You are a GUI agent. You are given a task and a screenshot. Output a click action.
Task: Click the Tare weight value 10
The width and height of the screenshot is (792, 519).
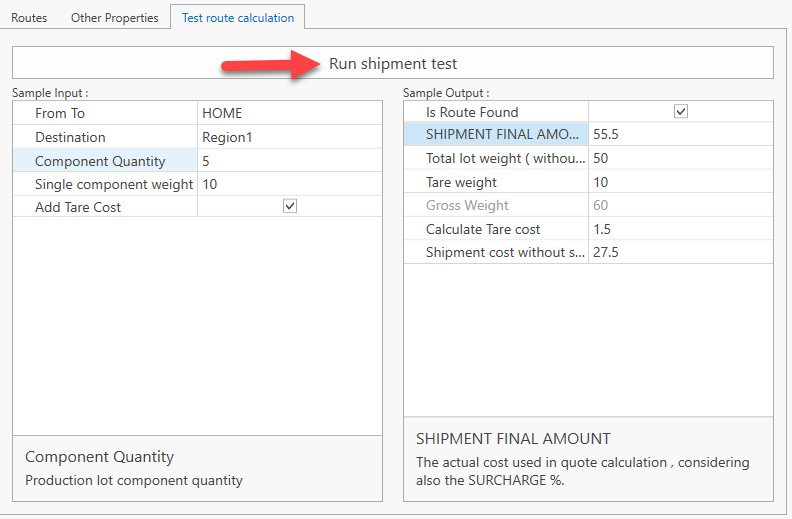tap(680, 182)
